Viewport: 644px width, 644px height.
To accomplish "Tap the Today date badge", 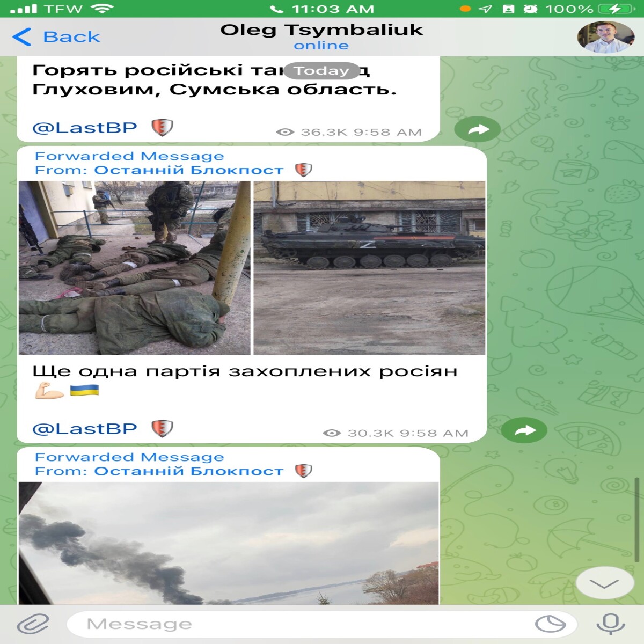I will tap(321, 70).
